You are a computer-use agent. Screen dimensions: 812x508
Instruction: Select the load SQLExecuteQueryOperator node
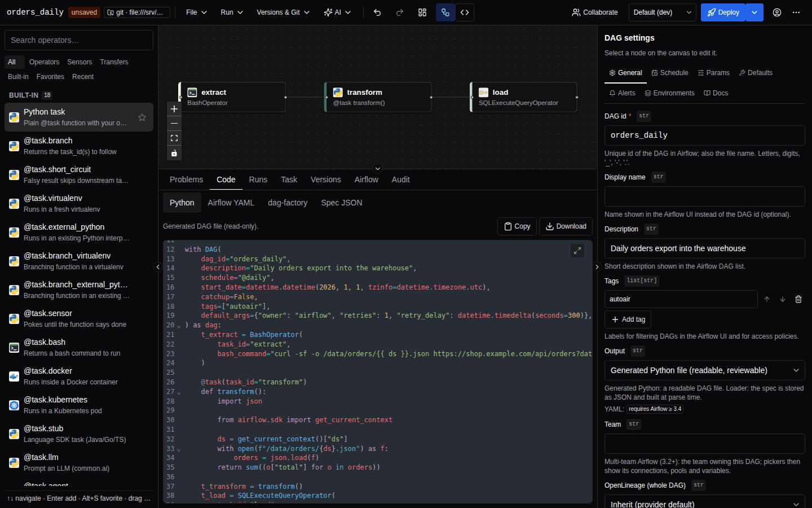tap(524, 97)
